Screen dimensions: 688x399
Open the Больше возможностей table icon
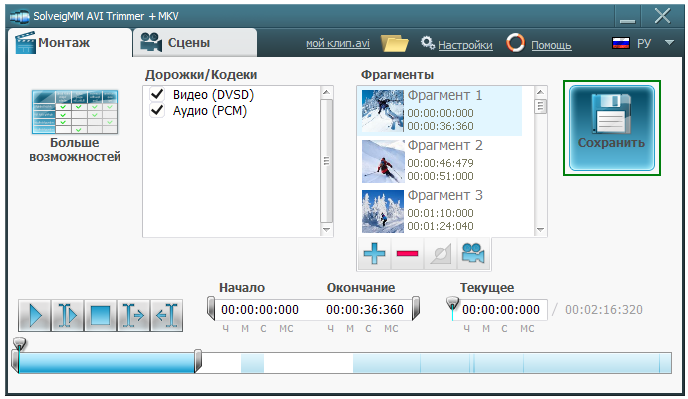pyautogui.click(x=75, y=112)
